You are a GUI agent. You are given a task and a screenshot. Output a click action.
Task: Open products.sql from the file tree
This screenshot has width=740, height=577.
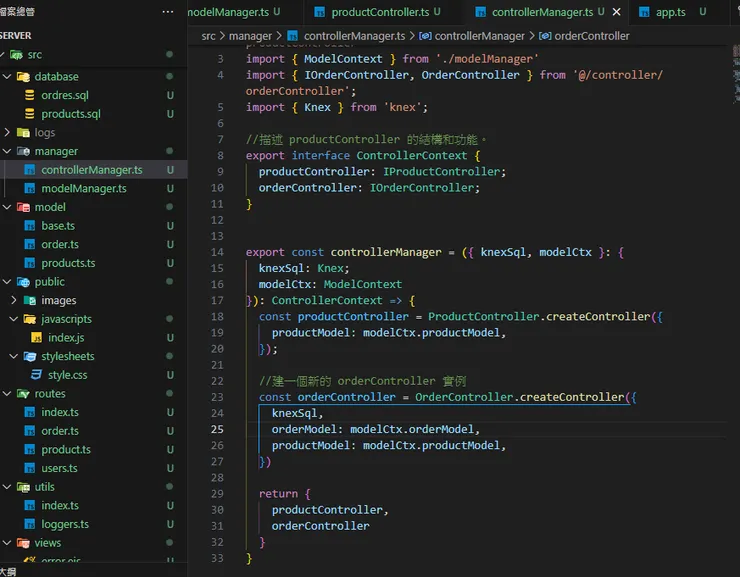70,114
